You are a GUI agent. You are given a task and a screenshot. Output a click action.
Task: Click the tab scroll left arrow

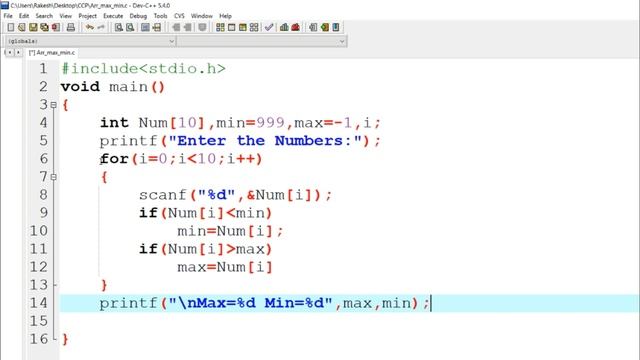pyautogui.click(x=10, y=53)
